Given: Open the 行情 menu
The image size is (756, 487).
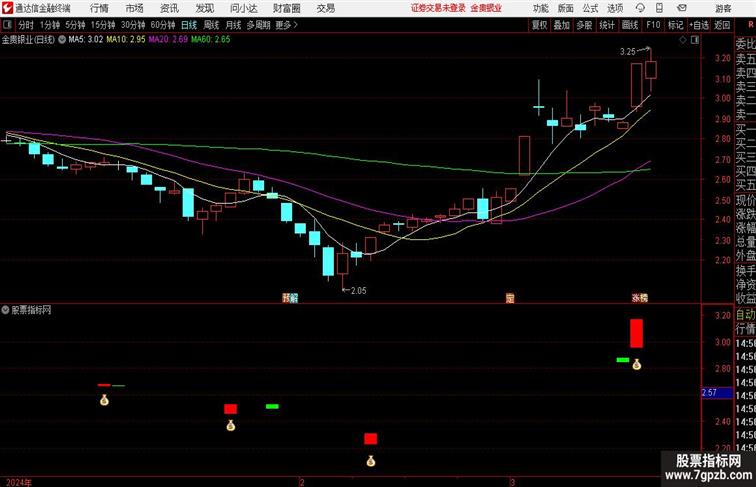Looking at the screenshot, I should (99, 8).
